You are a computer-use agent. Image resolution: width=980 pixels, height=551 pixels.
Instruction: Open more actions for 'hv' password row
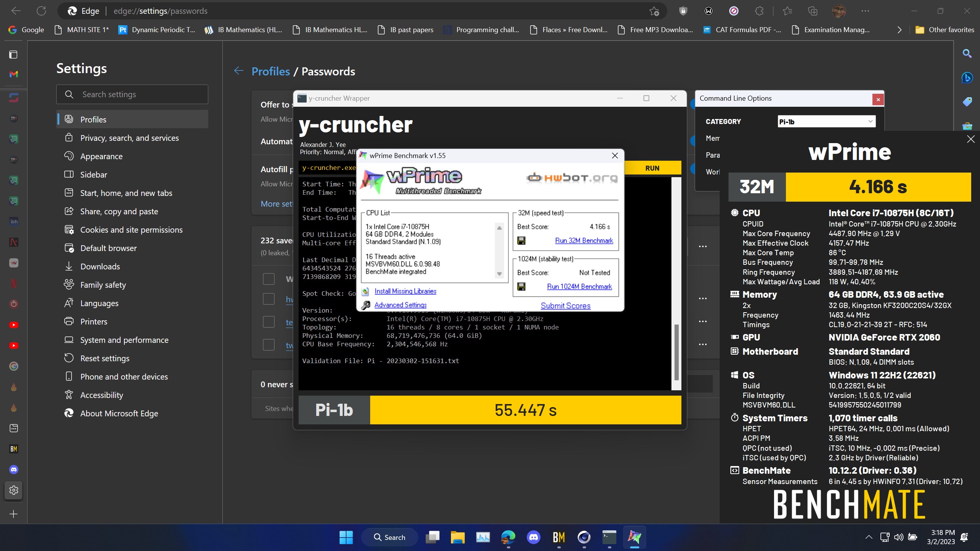click(703, 298)
